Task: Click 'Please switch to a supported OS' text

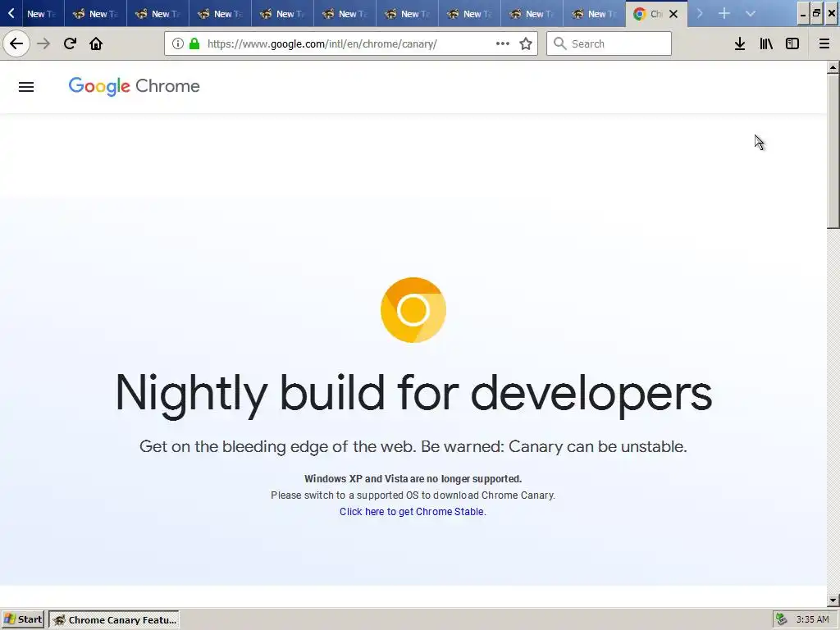Action: pos(413,495)
